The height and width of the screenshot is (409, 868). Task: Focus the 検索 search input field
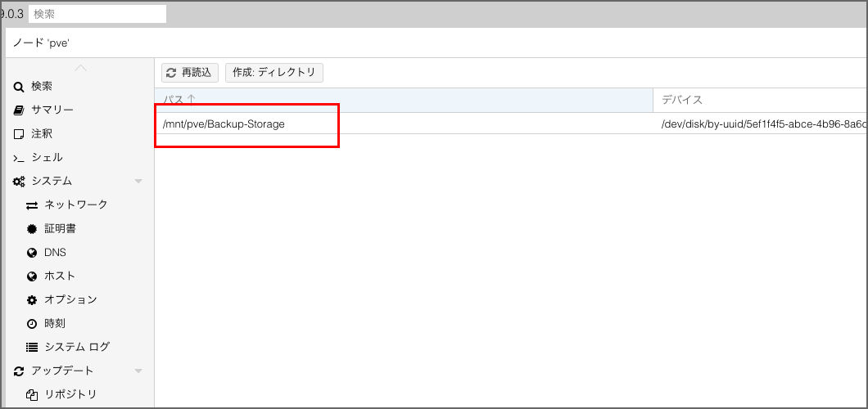(97, 14)
